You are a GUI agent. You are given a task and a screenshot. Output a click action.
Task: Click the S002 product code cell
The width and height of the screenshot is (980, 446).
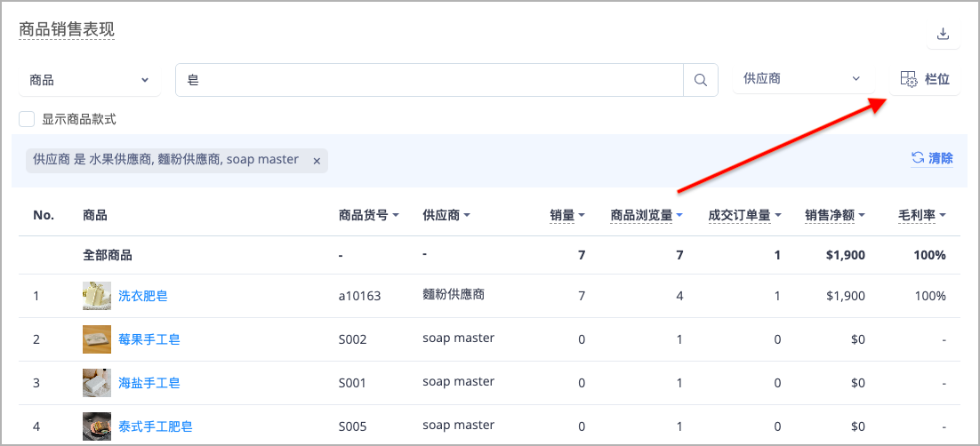click(x=352, y=339)
